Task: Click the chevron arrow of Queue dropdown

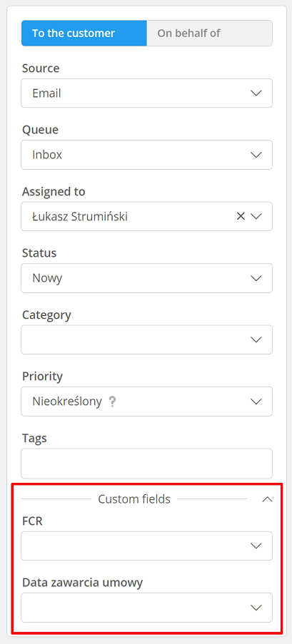Action: 256,155
